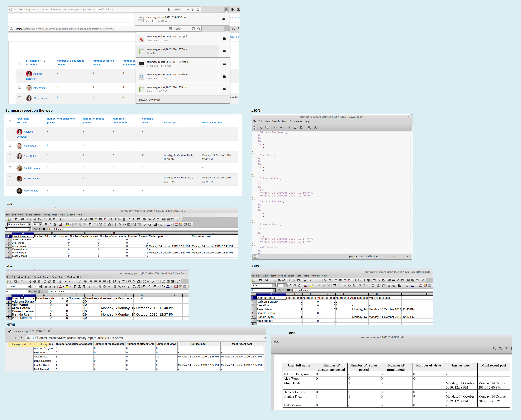The width and height of the screenshot is (521, 420).
Task: Click the formula input line in the CSV Calc window
Action: click(143, 229)
